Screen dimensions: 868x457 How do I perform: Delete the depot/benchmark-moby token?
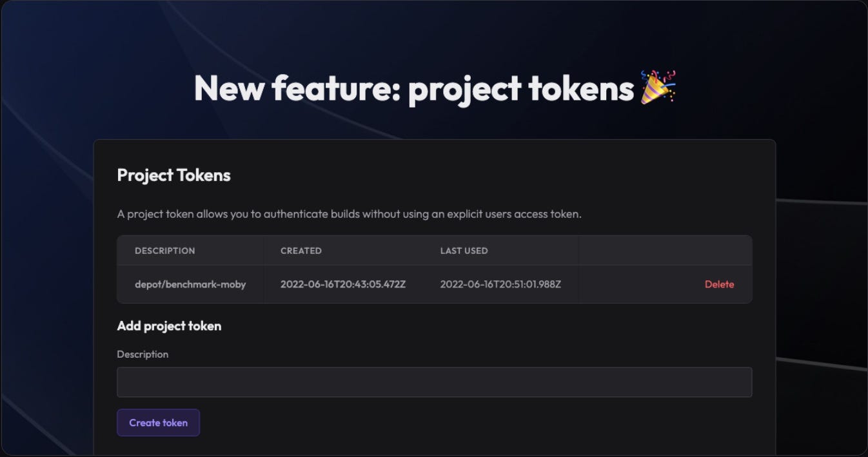point(719,284)
